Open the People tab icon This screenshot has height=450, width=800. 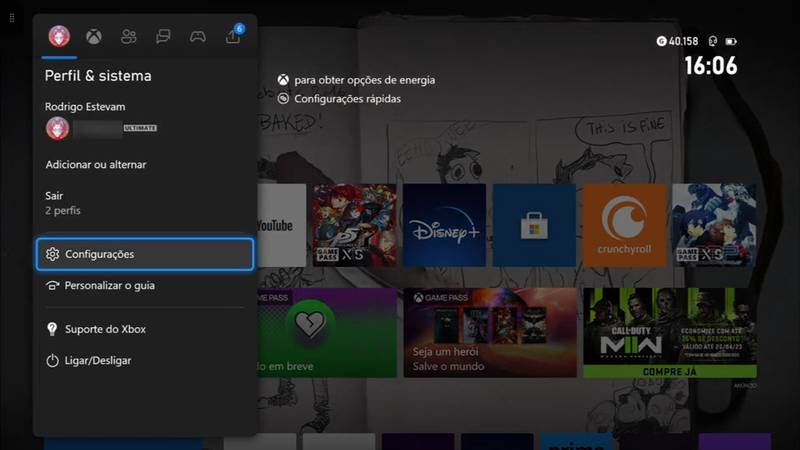tap(129, 36)
